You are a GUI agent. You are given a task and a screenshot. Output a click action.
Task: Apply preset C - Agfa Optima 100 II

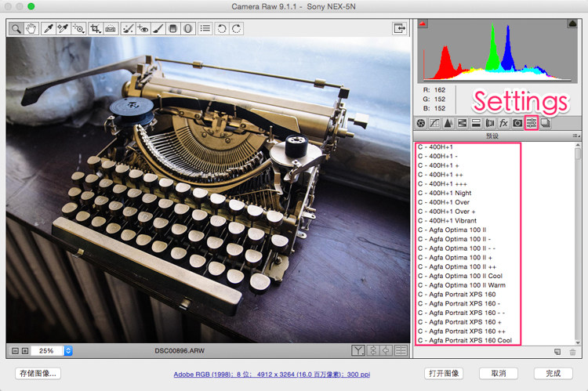click(x=452, y=230)
